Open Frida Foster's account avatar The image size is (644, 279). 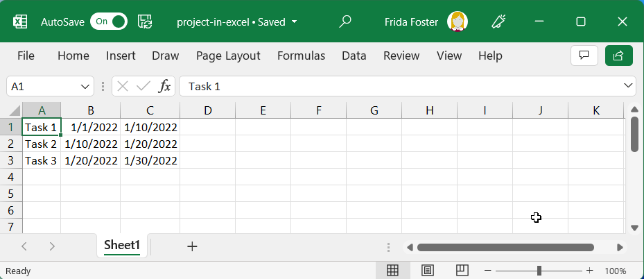coord(458,22)
